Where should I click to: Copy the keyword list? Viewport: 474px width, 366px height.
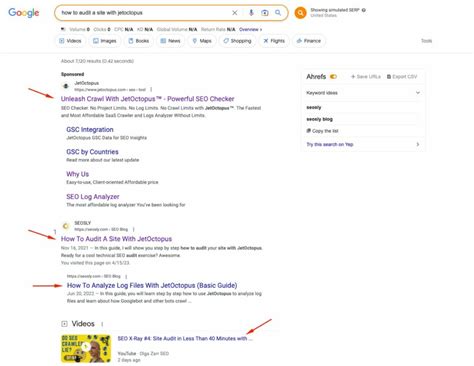[x=322, y=131]
